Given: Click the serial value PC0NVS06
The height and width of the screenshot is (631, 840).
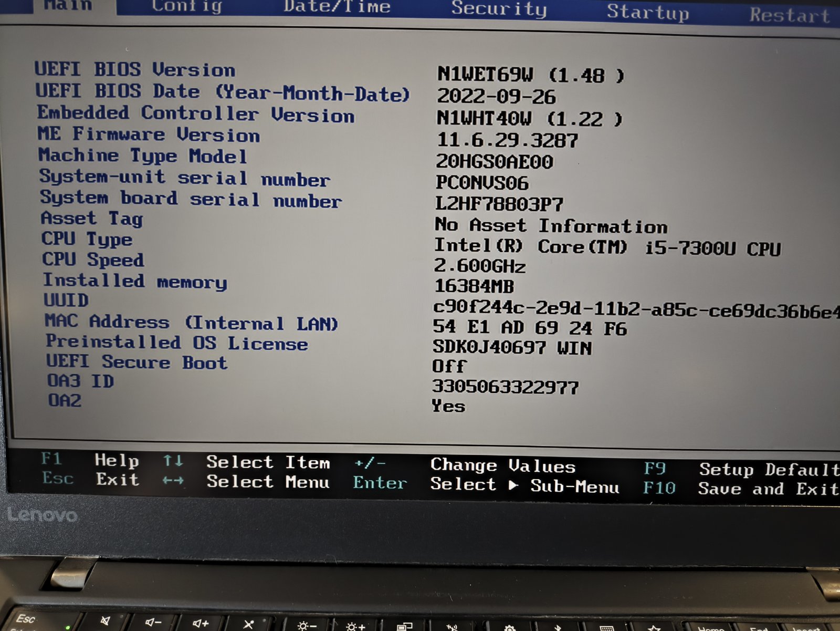Looking at the screenshot, I should point(482,183).
